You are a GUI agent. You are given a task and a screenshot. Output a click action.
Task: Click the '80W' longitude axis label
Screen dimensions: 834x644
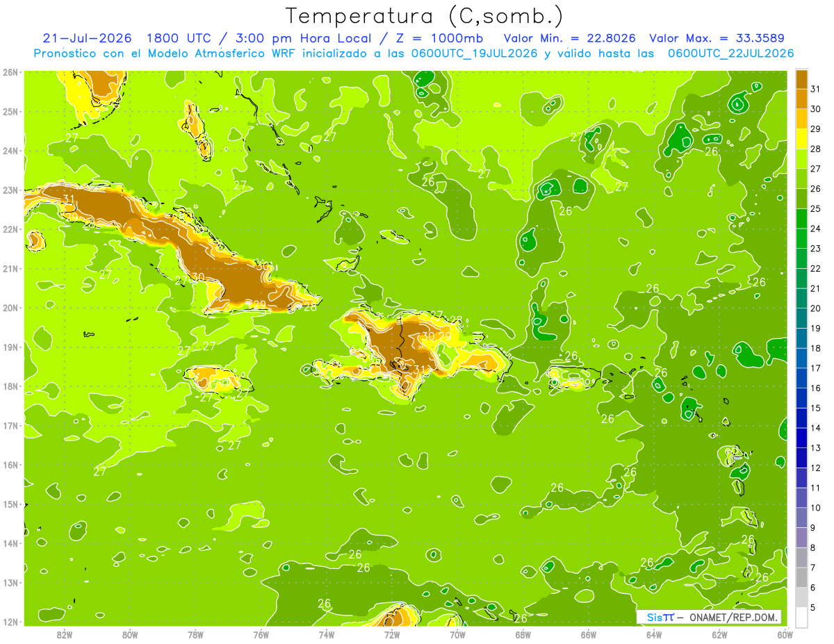130,634
